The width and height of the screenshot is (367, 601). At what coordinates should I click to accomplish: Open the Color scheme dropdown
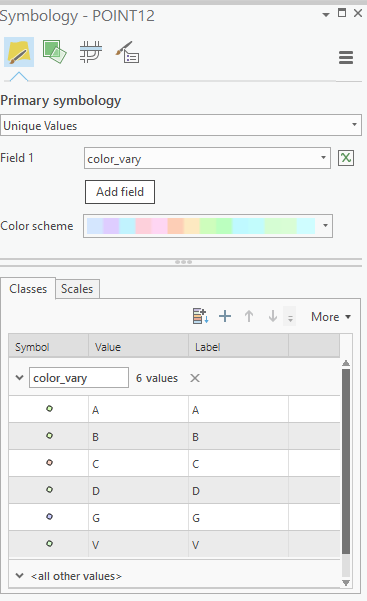(208, 226)
